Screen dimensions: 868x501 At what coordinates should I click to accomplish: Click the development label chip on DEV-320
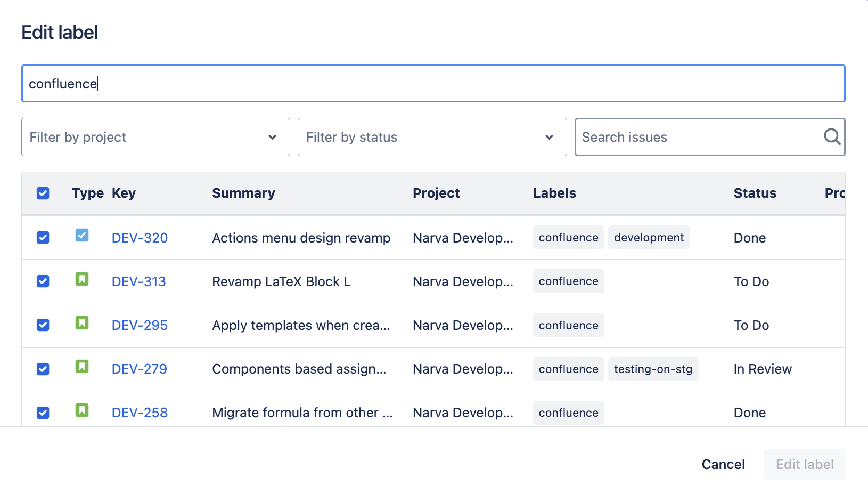pyautogui.click(x=649, y=237)
